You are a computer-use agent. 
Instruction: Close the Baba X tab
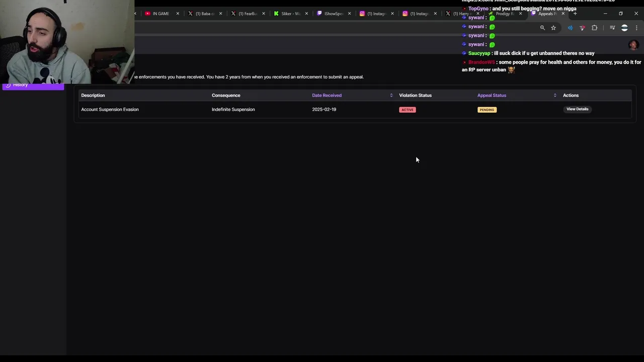[220, 14]
